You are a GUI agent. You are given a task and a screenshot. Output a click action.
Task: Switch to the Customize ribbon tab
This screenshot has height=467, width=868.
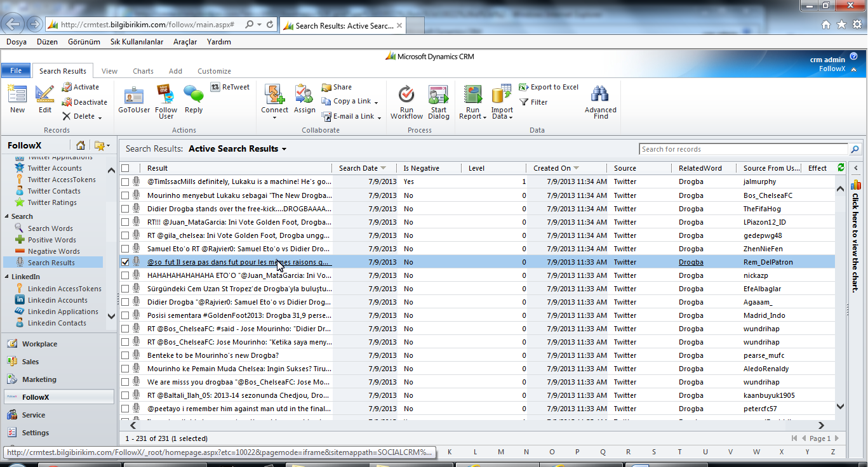(x=214, y=71)
